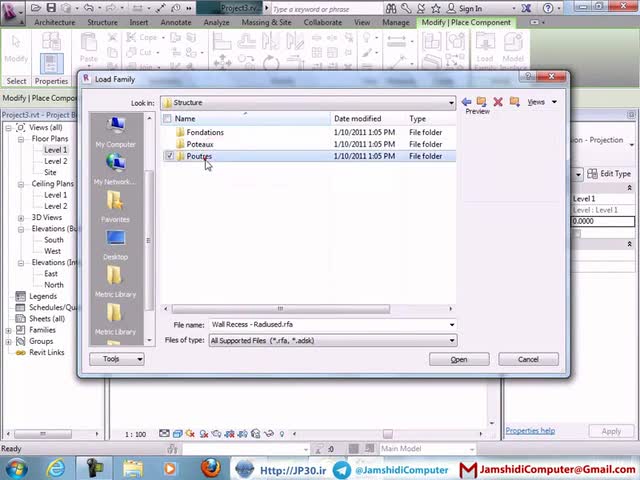The image size is (640, 480).
Task: Expand the Groups node in project browser
Action: pyautogui.click(x=9, y=342)
